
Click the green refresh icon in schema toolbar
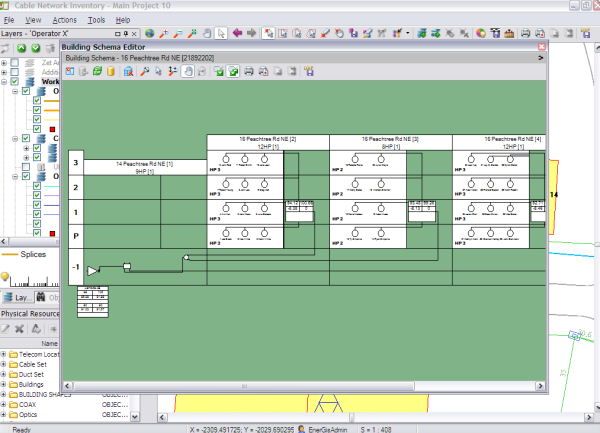tap(98, 72)
